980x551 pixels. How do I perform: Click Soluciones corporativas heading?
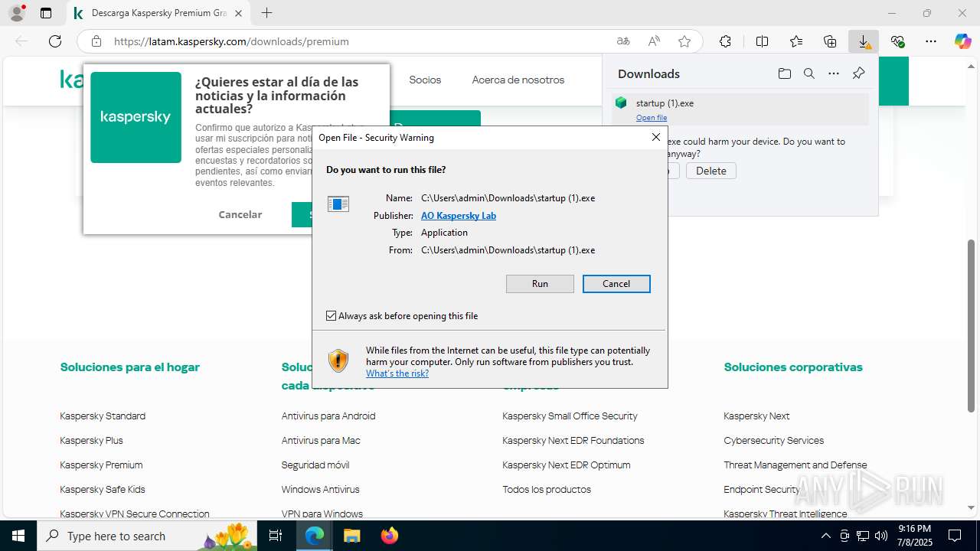click(x=793, y=367)
